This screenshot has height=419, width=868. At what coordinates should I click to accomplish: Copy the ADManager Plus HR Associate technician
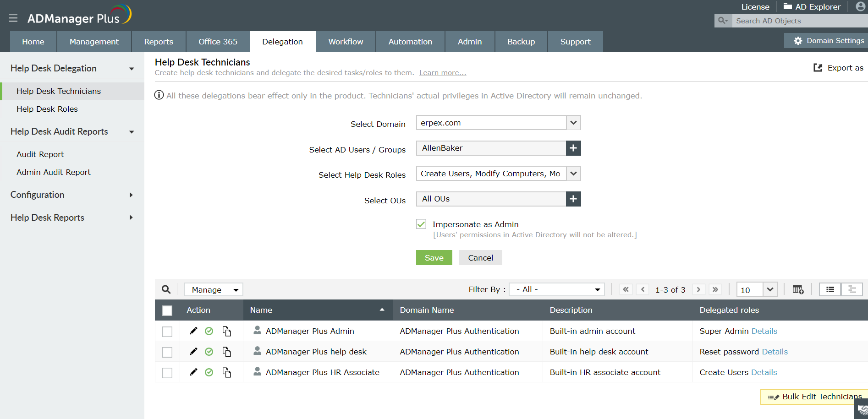226,372
